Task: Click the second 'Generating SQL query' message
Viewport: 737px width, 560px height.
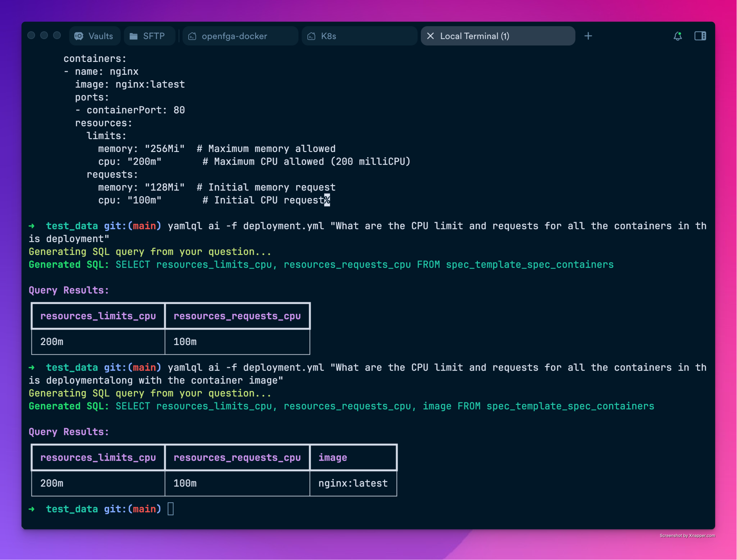Action: (150, 393)
